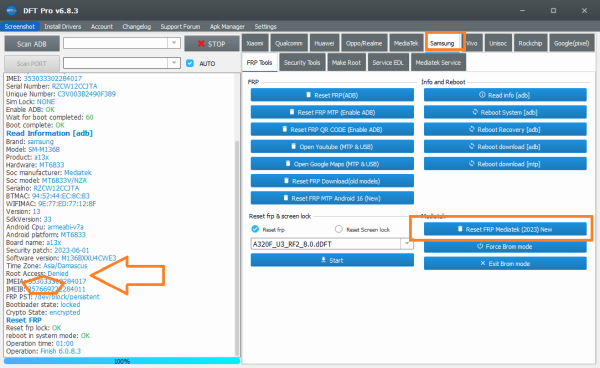600x368 pixels.
Task: Switch to the Xiaomi tab
Action: click(x=255, y=43)
